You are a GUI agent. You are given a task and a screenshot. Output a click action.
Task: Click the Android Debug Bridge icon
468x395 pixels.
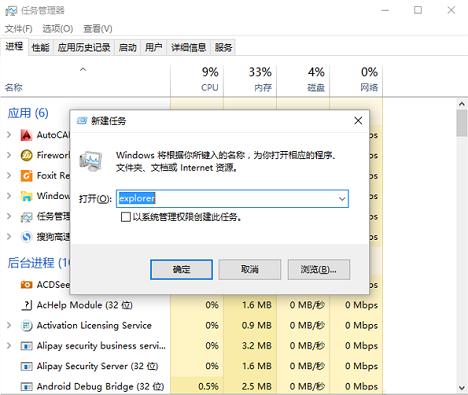point(26,387)
